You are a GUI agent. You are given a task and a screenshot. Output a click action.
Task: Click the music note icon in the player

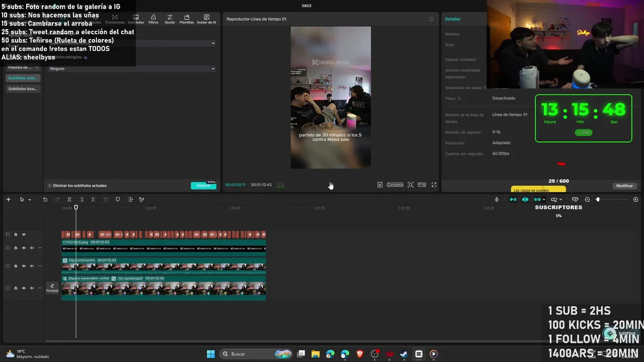(x=380, y=185)
